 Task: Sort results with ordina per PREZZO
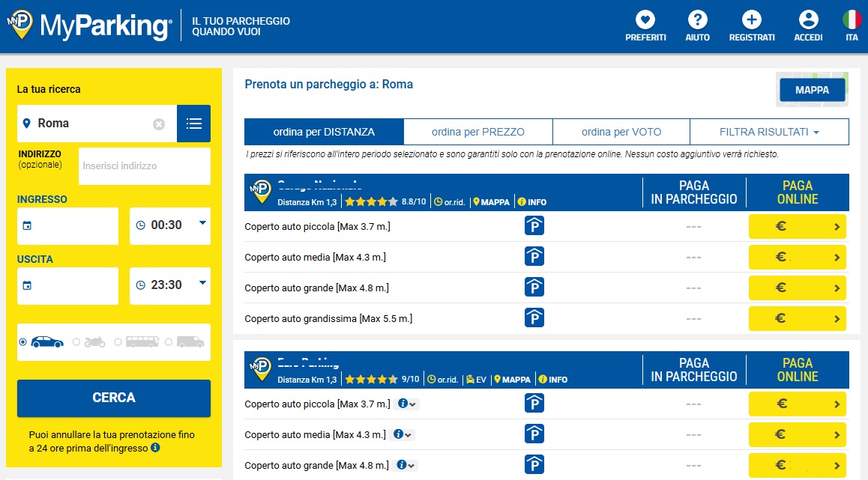point(477,132)
